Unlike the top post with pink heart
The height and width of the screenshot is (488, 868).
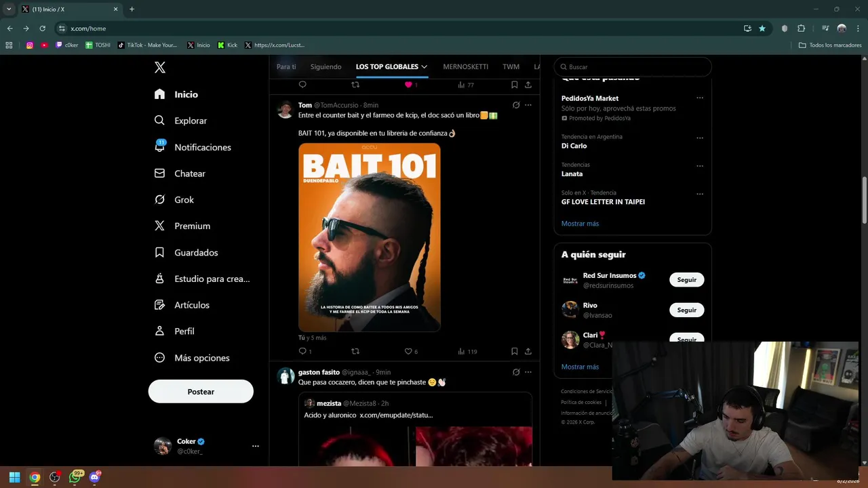click(x=408, y=85)
